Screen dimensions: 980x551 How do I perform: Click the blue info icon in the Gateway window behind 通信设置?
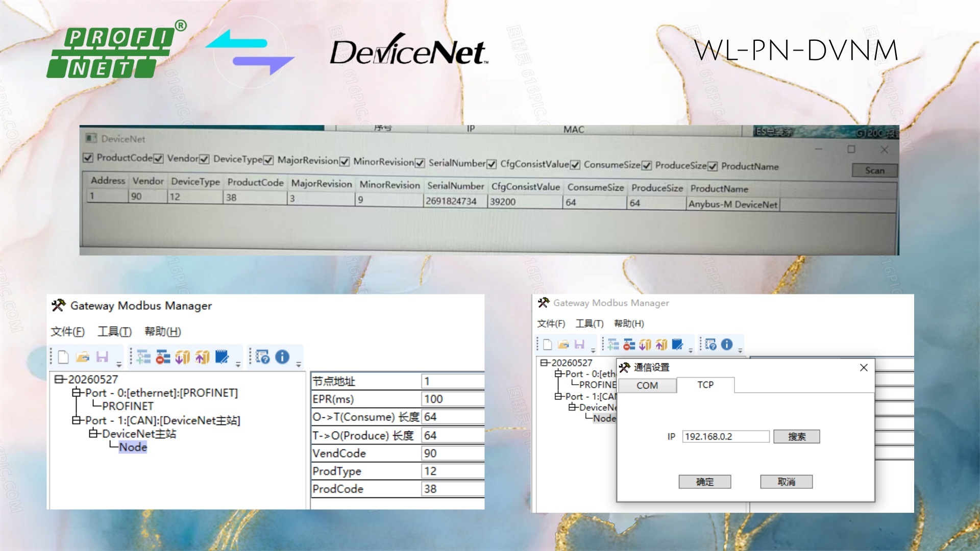point(727,345)
